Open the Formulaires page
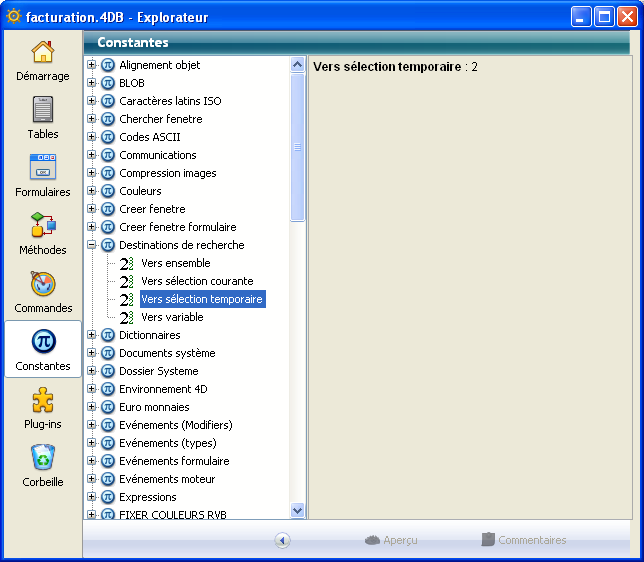Screen dimensions: 644x562 point(43,168)
